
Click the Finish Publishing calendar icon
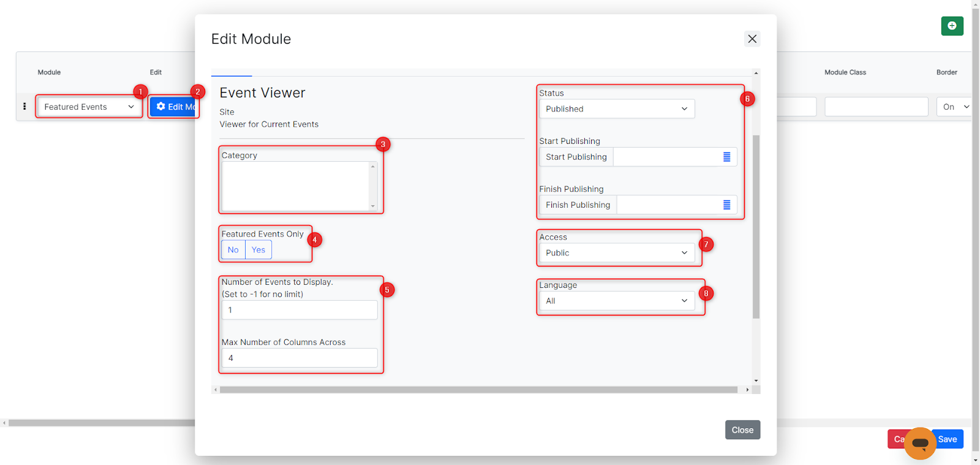pos(726,205)
